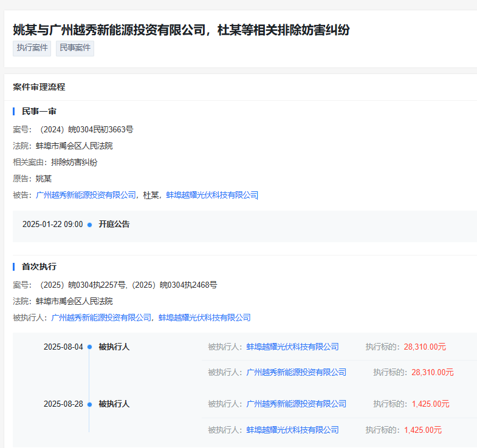Click the blue timeline dot beside 2025-01-22 09:00
This screenshot has height=448, width=477.
pyautogui.click(x=89, y=225)
